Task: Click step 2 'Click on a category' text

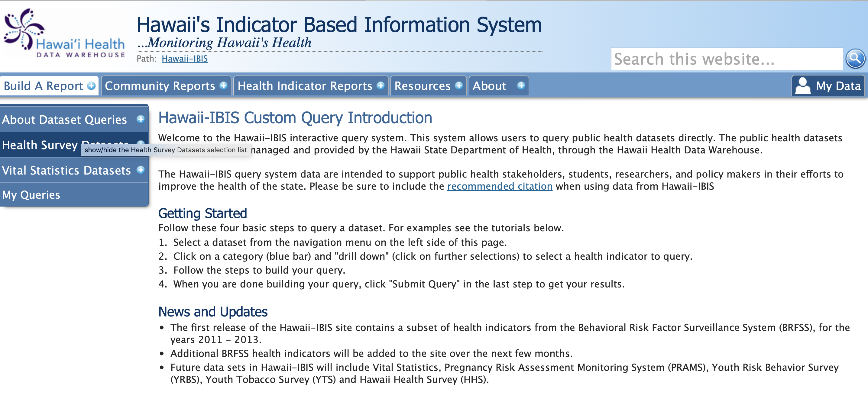Action: coord(433,256)
